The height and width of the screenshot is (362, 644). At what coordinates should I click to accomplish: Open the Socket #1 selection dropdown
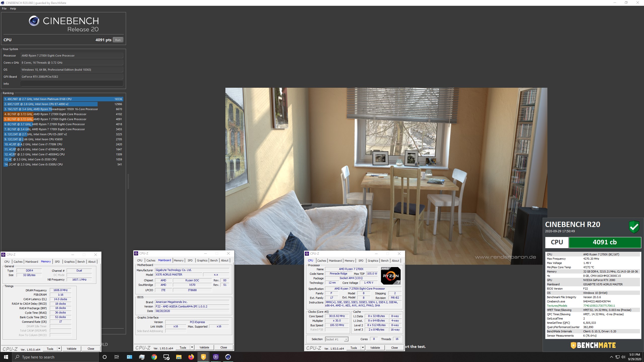337,339
